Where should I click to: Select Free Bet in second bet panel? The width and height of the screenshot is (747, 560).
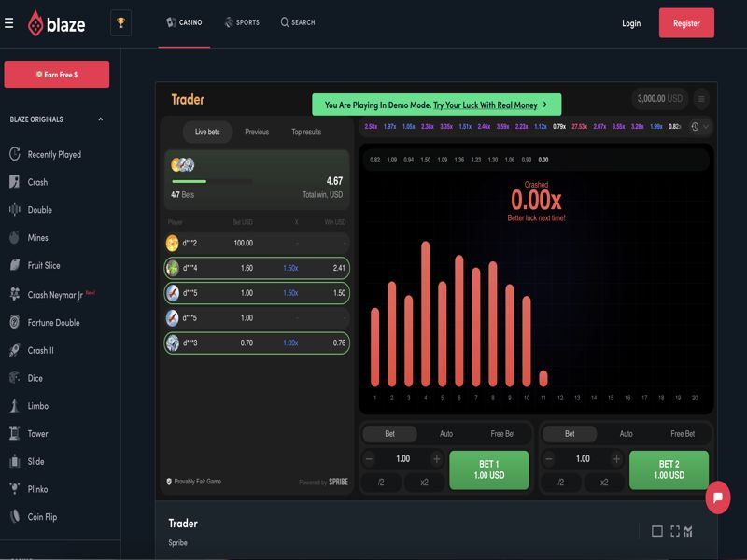(x=683, y=434)
